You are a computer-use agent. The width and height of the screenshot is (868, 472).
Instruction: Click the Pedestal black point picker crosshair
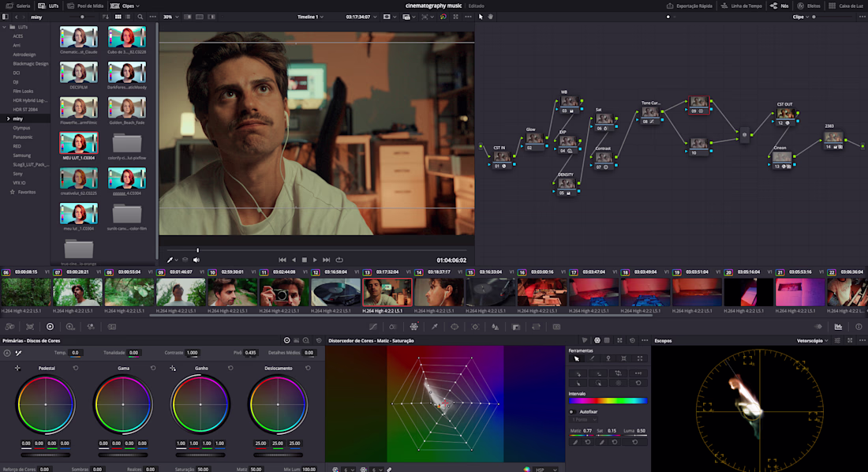click(17, 368)
